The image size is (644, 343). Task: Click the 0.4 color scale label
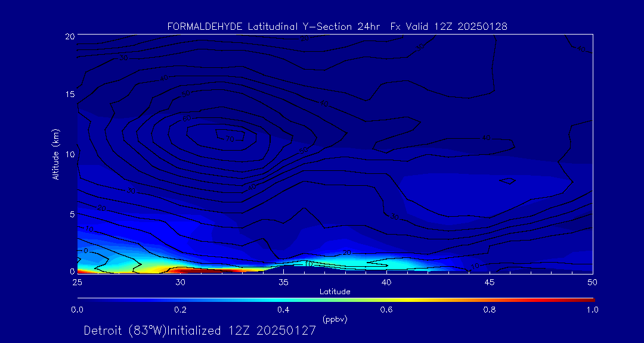(283, 310)
